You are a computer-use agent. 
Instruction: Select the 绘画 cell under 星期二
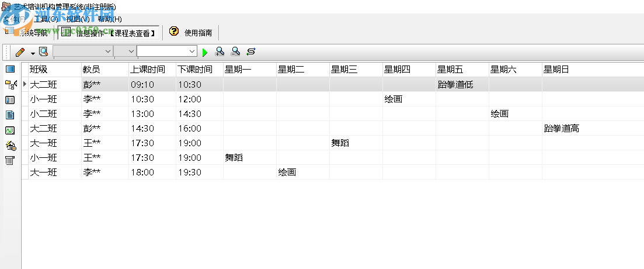[x=302, y=173]
